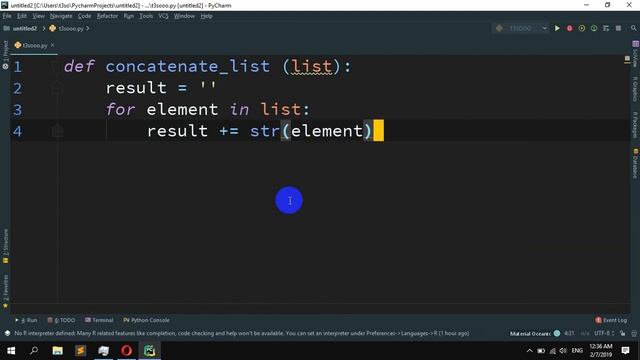
Task: Click the 'concatenate_list' function name
Action: [188, 66]
